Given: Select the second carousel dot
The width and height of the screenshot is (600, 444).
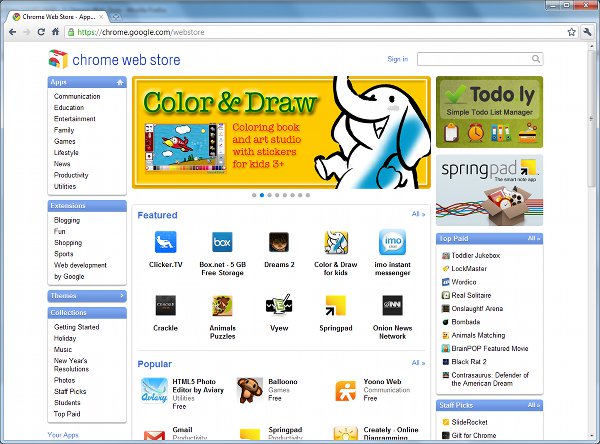Looking at the screenshot, I should [262, 195].
